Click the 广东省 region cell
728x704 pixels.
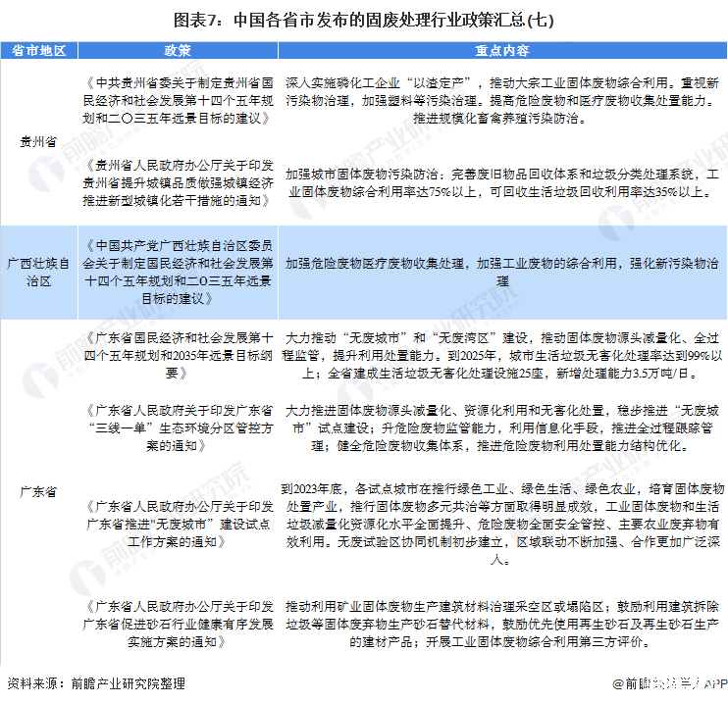[38, 491]
